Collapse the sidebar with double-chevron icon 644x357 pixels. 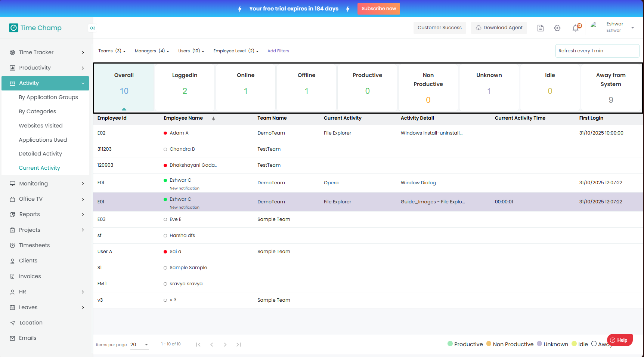click(x=92, y=28)
